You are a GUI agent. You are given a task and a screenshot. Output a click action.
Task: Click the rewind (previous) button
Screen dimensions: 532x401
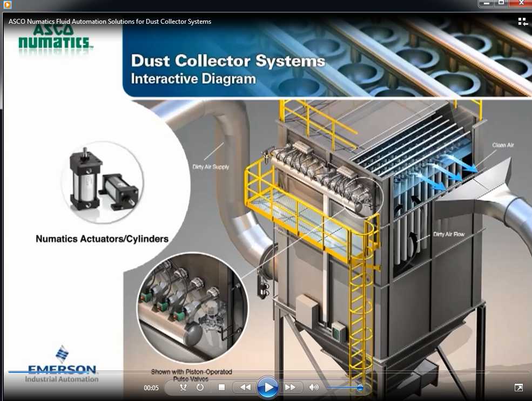coord(245,387)
